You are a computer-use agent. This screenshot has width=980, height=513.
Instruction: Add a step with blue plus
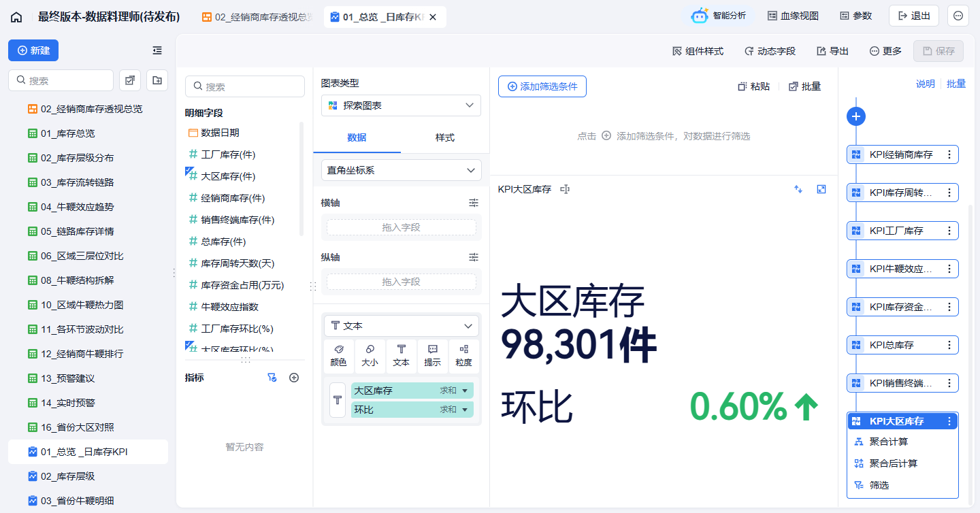tap(856, 116)
